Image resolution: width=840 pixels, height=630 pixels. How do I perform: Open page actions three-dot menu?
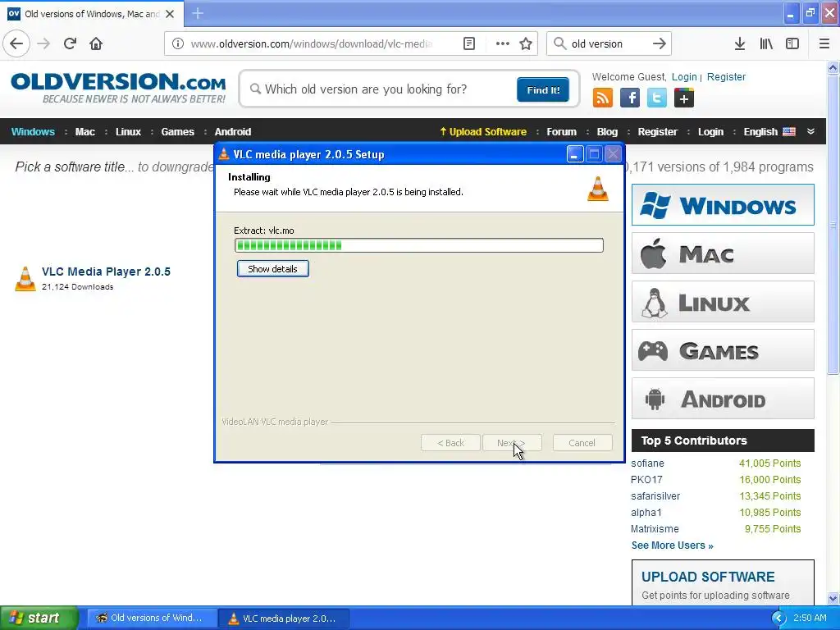tap(503, 43)
